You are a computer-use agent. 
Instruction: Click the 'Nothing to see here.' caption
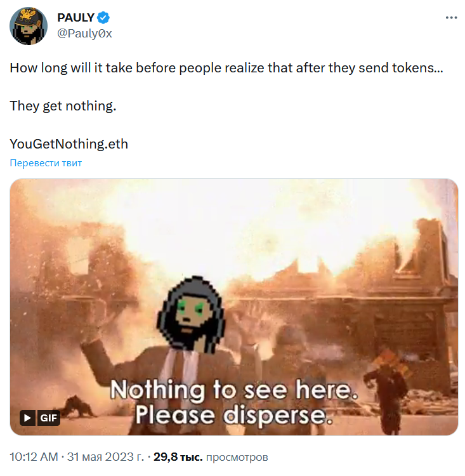[234, 390]
